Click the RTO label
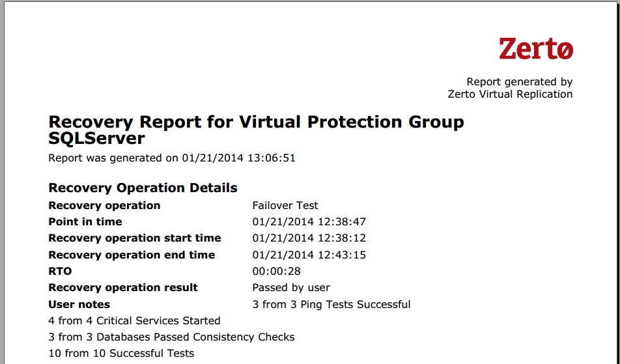 (x=60, y=271)
